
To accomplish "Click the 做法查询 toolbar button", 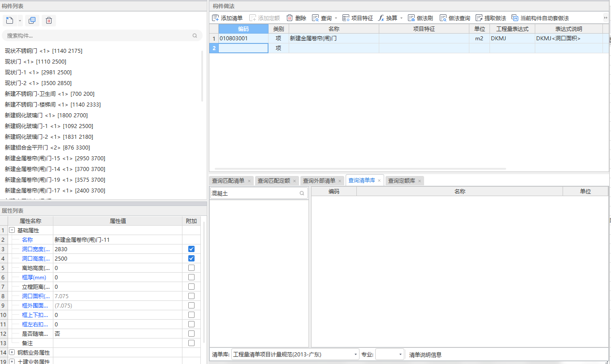I will 455,18.
